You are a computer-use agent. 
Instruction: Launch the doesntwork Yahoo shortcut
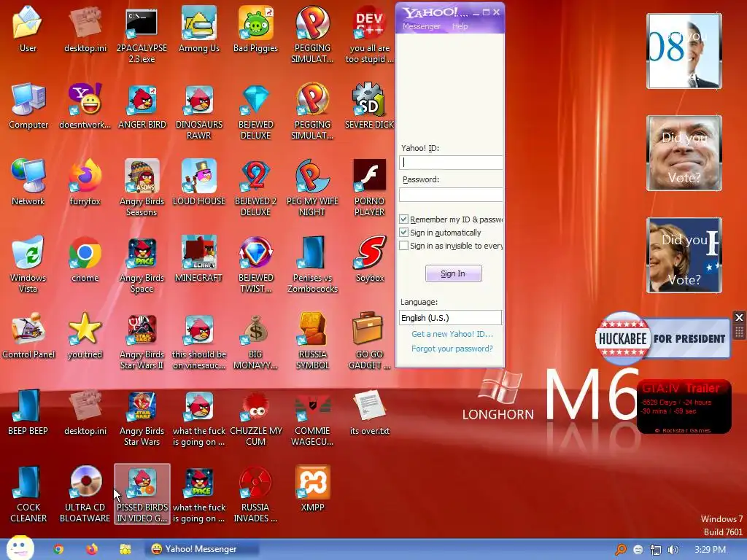[x=85, y=106]
